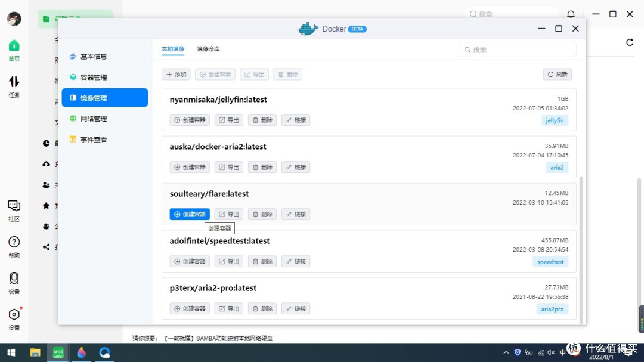Open the 设置 settings icon
This screenshot has height=362, width=644.
click(14, 314)
